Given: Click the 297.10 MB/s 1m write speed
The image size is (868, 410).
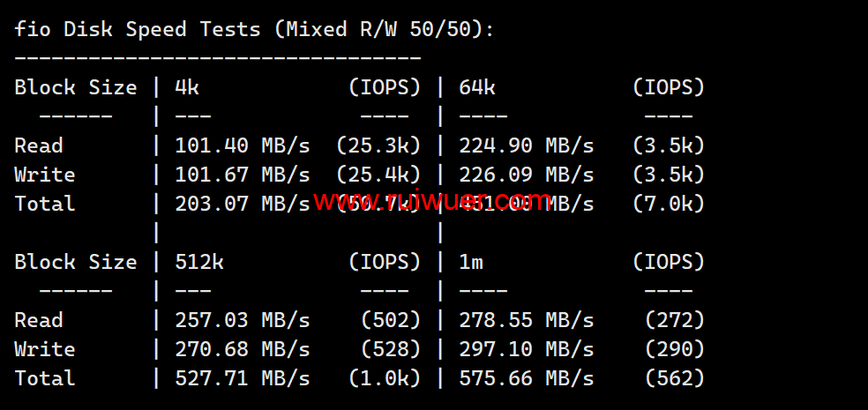Looking at the screenshot, I should [526, 349].
